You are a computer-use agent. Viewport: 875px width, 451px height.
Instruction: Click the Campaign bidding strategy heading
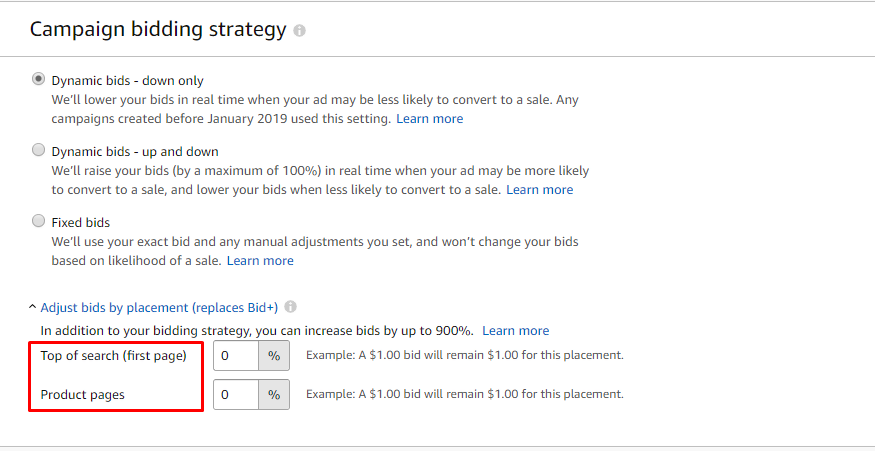(158, 30)
